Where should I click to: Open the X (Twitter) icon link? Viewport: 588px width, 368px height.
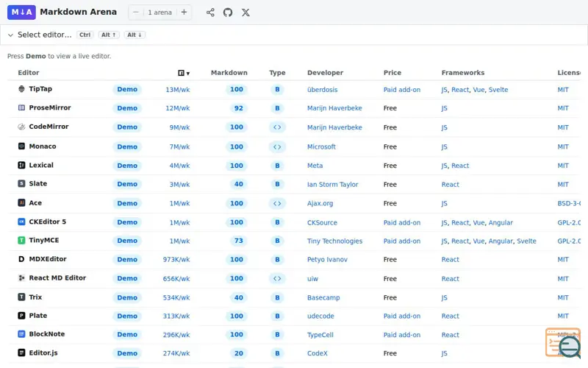[245, 13]
